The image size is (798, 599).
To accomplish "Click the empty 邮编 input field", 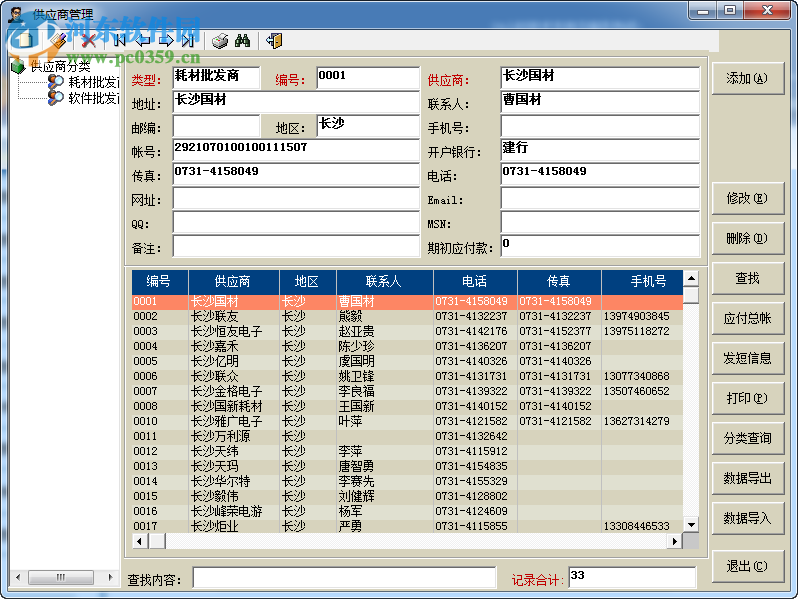I will click(216, 126).
